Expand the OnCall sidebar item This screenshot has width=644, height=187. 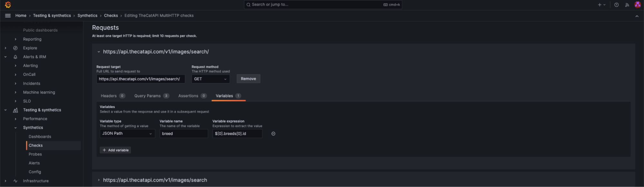pyautogui.click(x=15, y=74)
